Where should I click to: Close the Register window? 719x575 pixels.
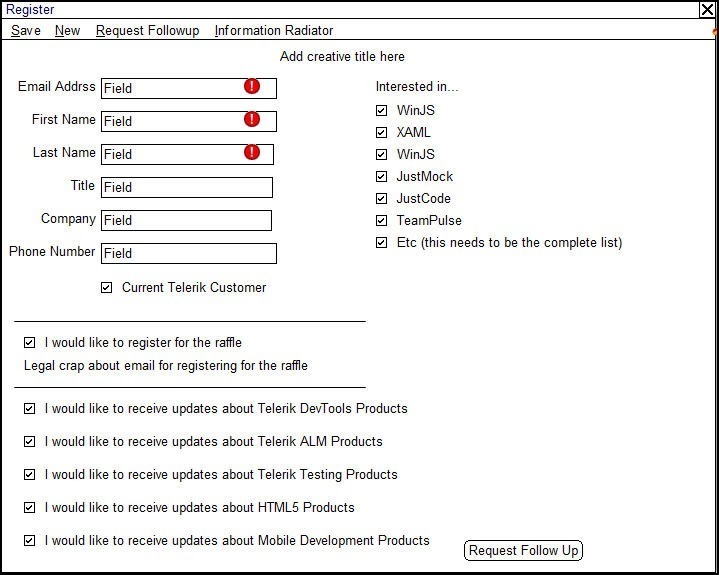708,10
